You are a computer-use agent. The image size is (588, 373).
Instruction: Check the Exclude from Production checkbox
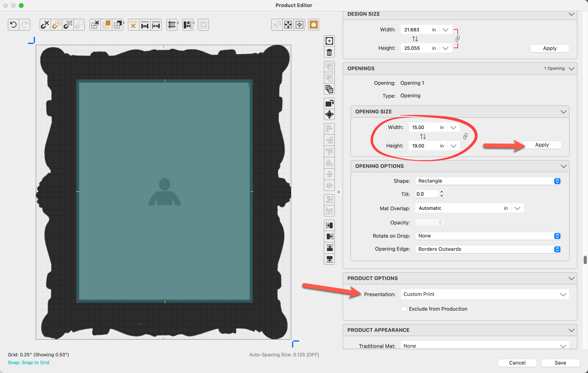(404, 309)
